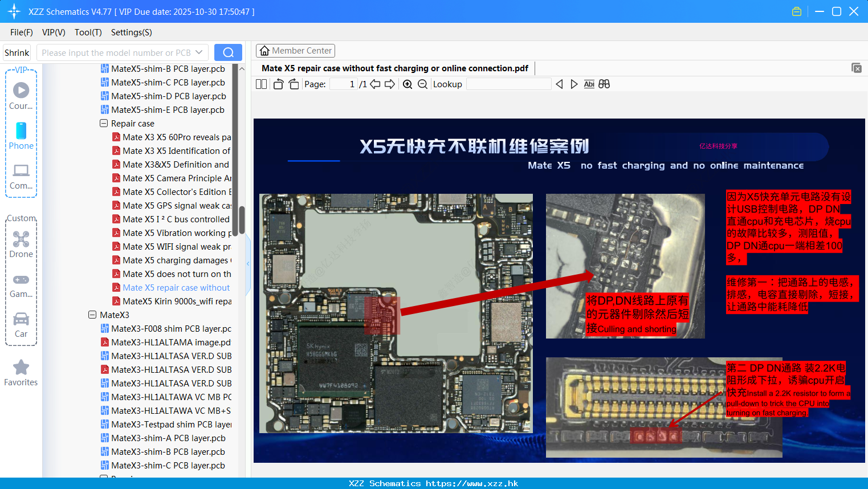Toggle the Abi match-case search option
Image resolution: width=868 pixels, height=489 pixels.
pyautogui.click(x=589, y=84)
